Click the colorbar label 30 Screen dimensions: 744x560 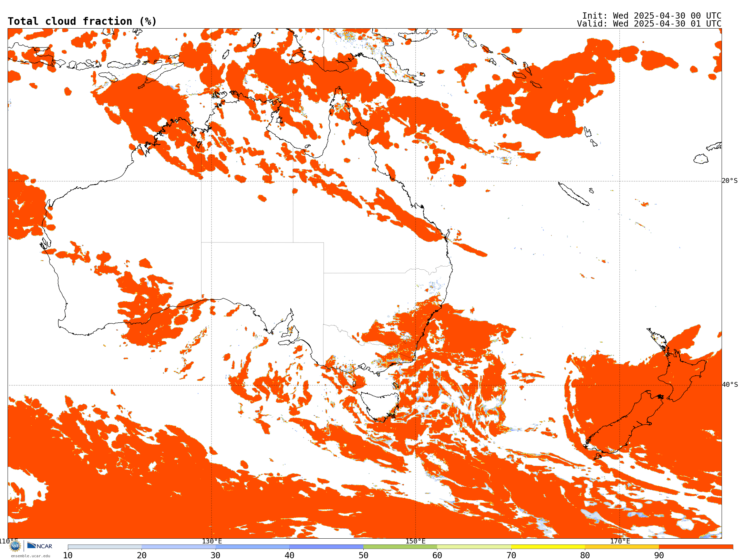coord(216,556)
